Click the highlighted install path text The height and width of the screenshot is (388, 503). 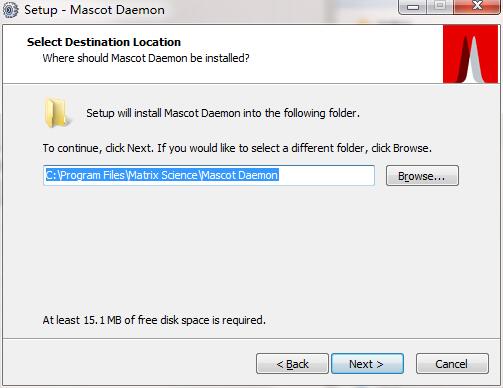(162, 175)
